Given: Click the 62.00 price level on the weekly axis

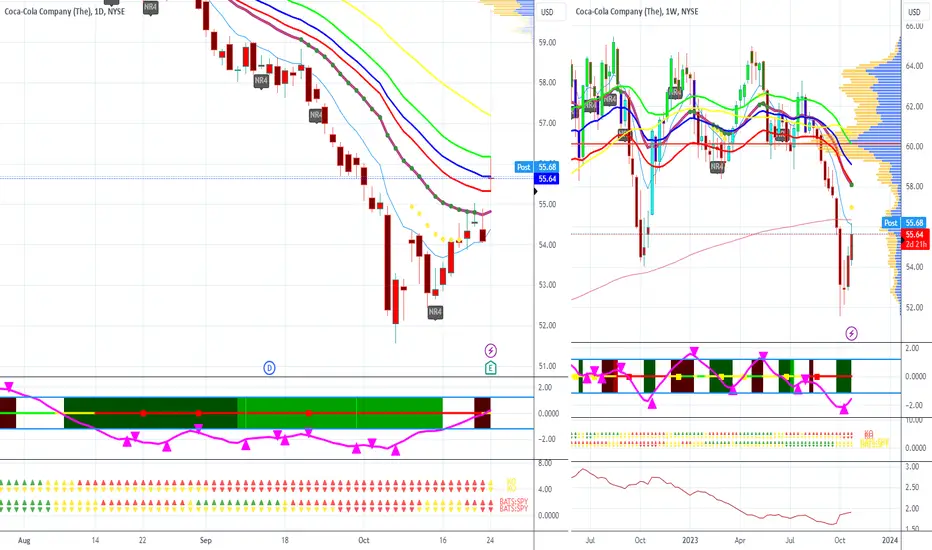Looking at the screenshot, I should click(x=914, y=106).
